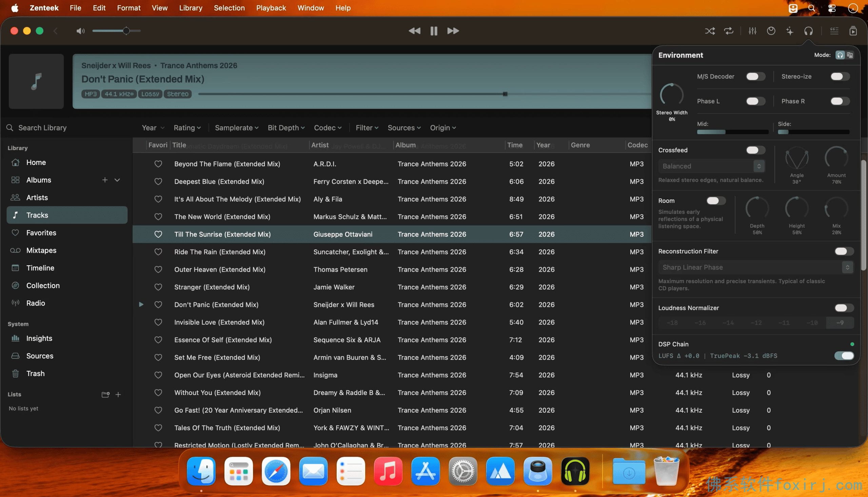Enable the Room simulation switch
The height and width of the screenshot is (497, 868).
[716, 201]
